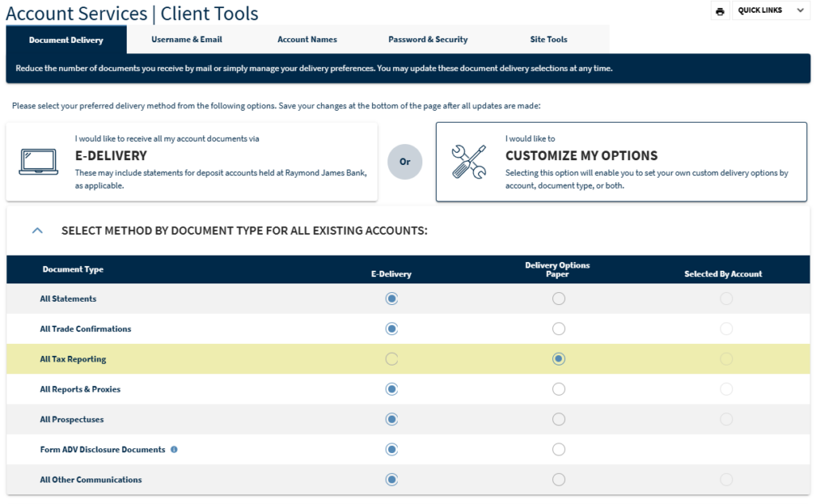
Task: Click the All Tax Reporting label
Action: pyautogui.click(x=73, y=359)
